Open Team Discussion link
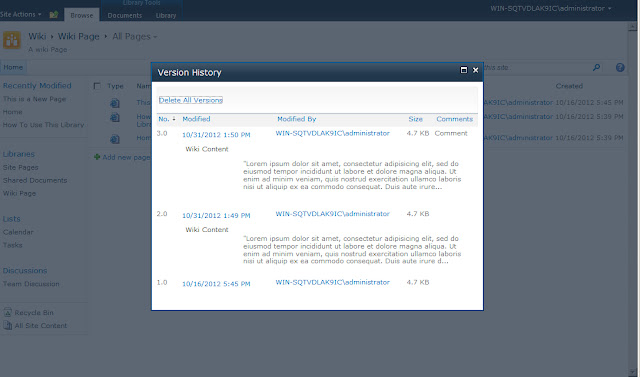Screen dimensions: 640x377 [31, 284]
